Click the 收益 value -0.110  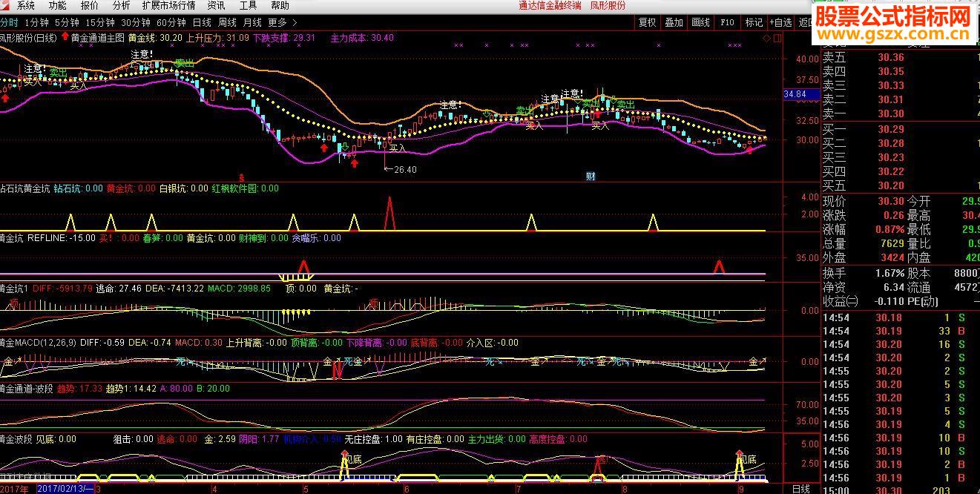[x=889, y=301]
